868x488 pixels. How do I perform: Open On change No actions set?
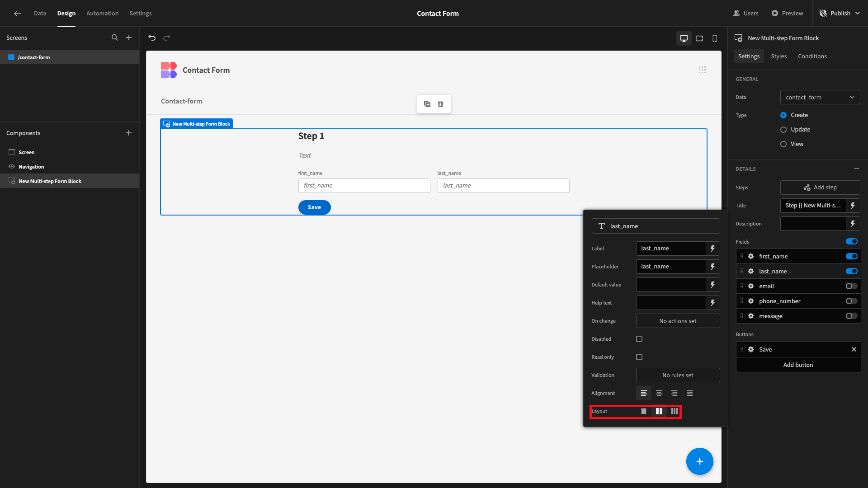point(678,321)
